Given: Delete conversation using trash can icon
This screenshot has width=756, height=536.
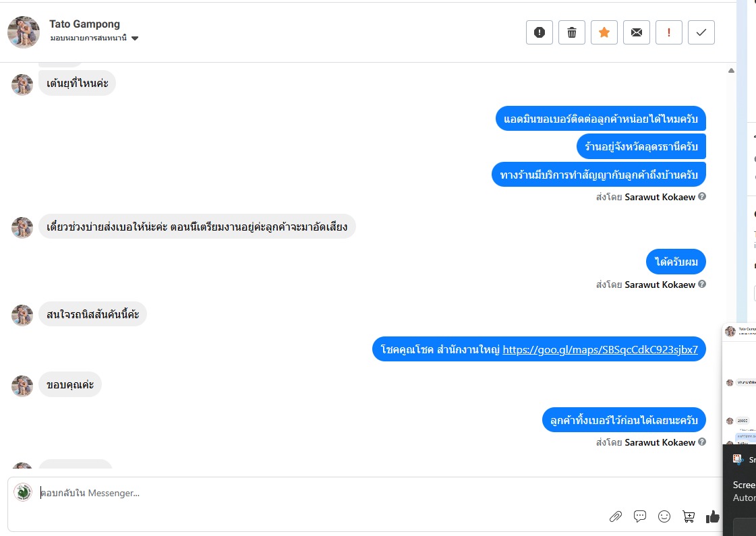Looking at the screenshot, I should (572, 32).
